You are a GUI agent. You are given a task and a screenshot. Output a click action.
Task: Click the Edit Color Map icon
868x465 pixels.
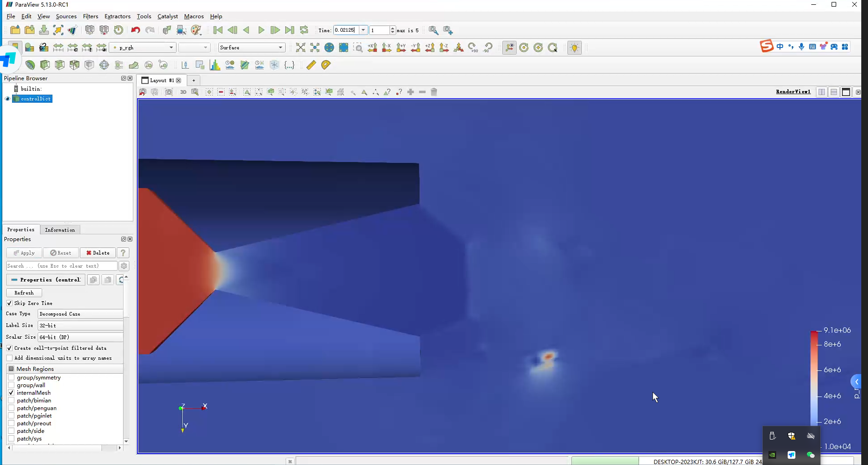[29, 48]
